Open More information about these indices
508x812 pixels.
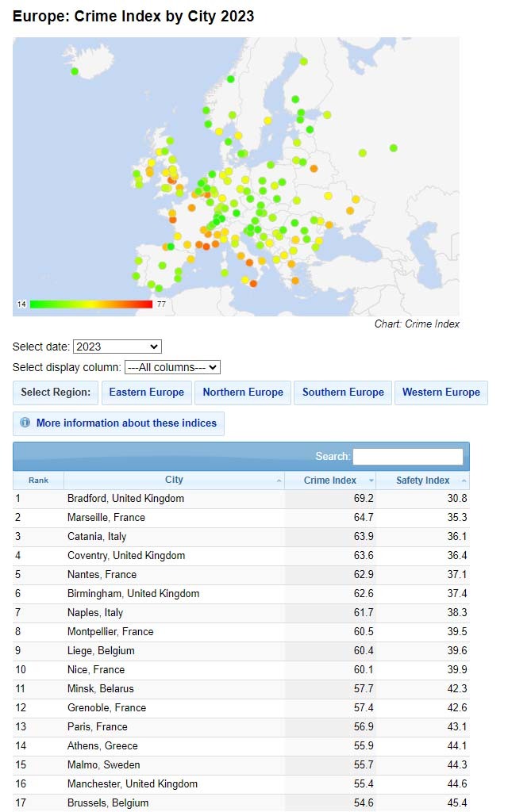126,423
